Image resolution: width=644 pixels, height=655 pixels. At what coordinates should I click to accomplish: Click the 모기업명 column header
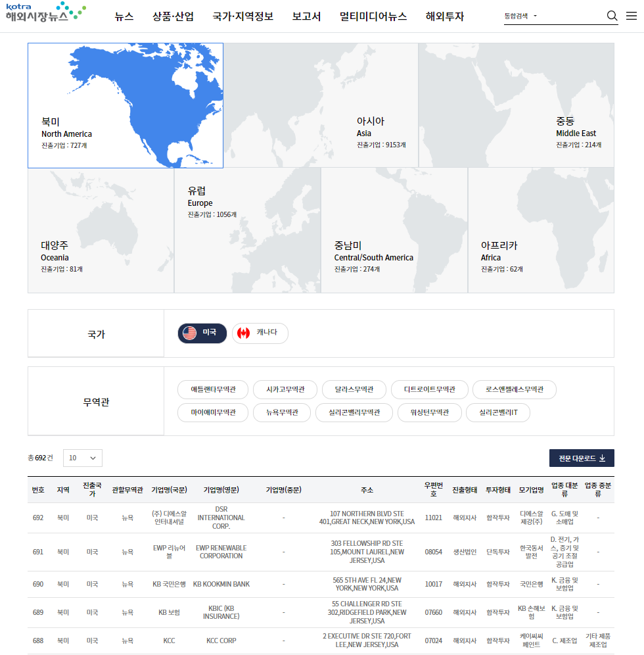pyautogui.click(x=532, y=490)
